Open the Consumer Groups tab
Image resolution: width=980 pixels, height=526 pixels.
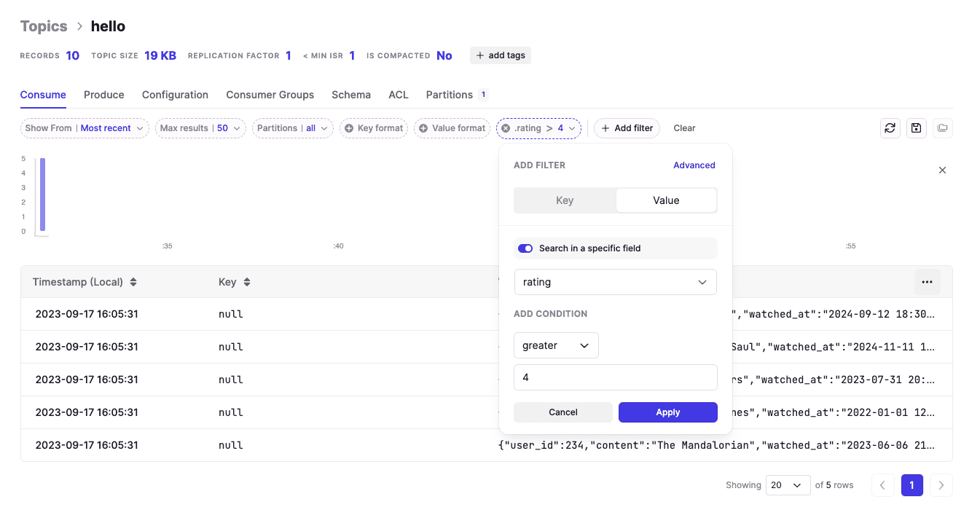point(270,95)
